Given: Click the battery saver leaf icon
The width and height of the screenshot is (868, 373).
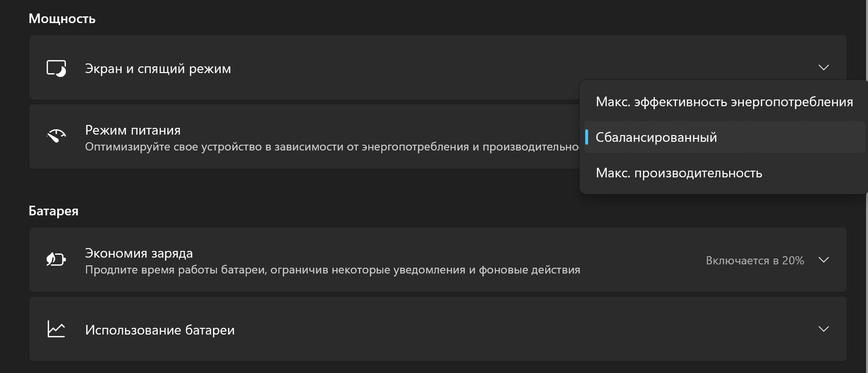Looking at the screenshot, I should click(x=56, y=260).
